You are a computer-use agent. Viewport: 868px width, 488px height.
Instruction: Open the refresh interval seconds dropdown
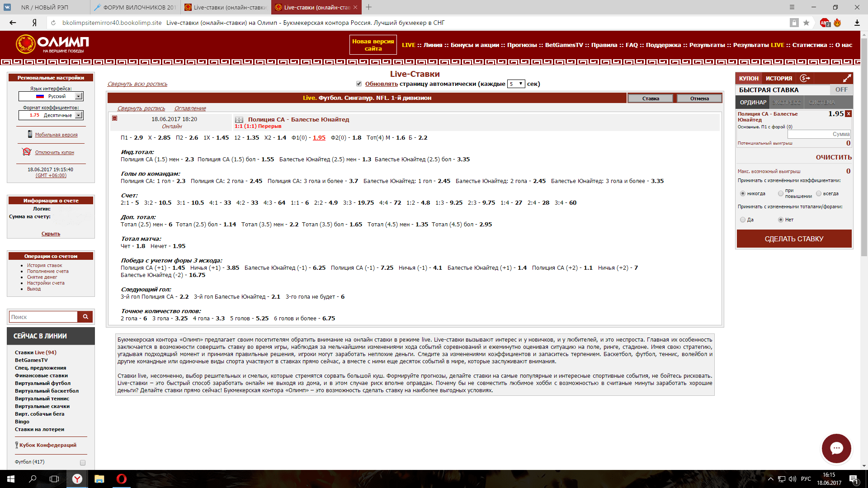pyautogui.click(x=516, y=84)
